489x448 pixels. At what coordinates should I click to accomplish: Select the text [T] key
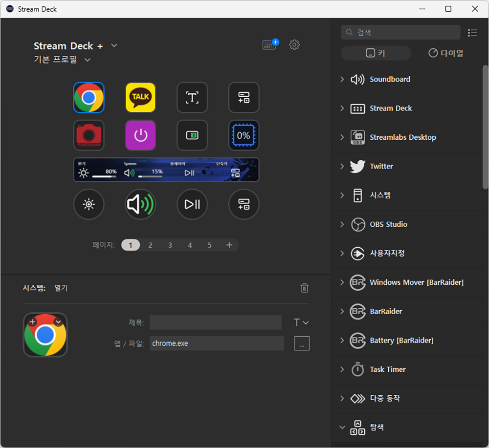coord(192,98)
